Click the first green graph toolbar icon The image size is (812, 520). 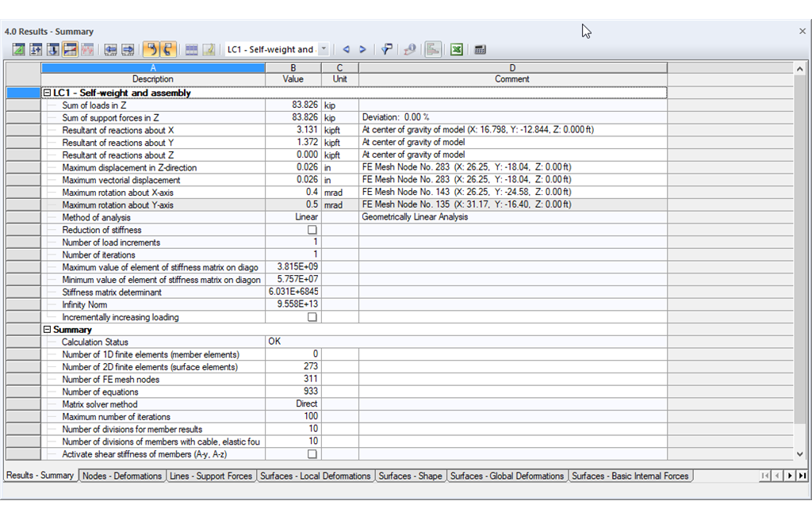pos(19,50)
